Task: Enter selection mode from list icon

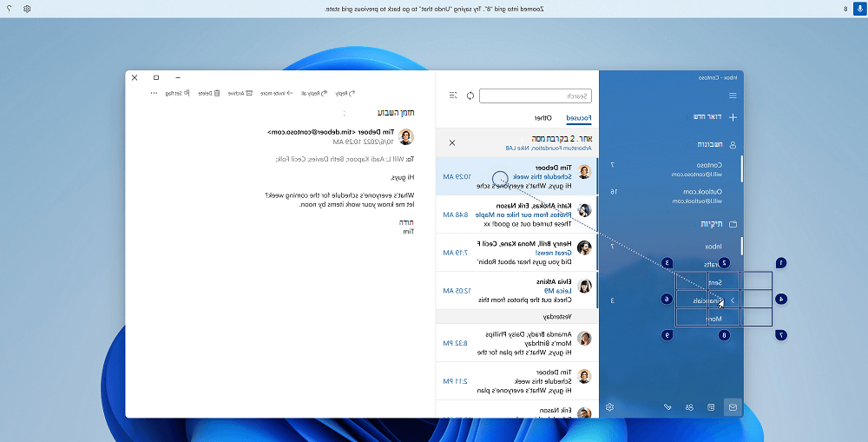Action: click(x=453, y=96)
